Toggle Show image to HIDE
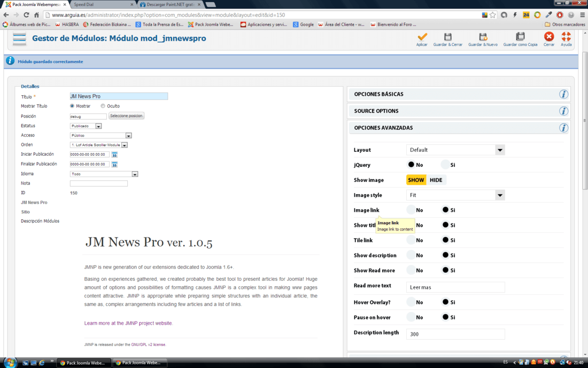The image size is (588, 368). coord(436,180)
